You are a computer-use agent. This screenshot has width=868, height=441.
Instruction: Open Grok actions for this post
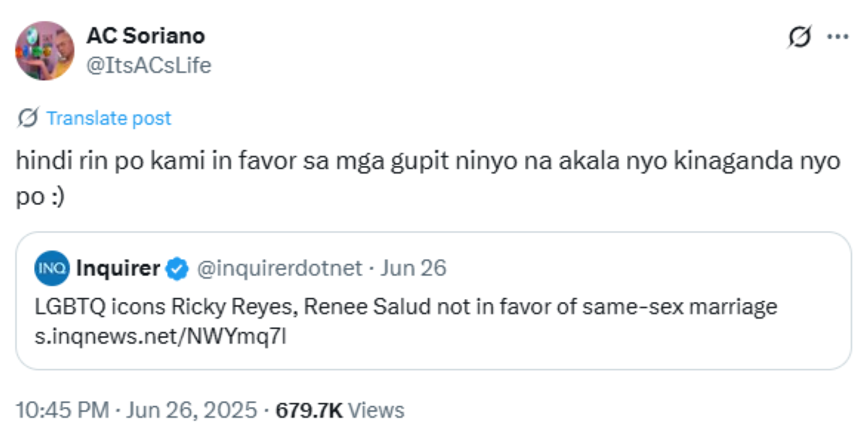coord(801,35)
